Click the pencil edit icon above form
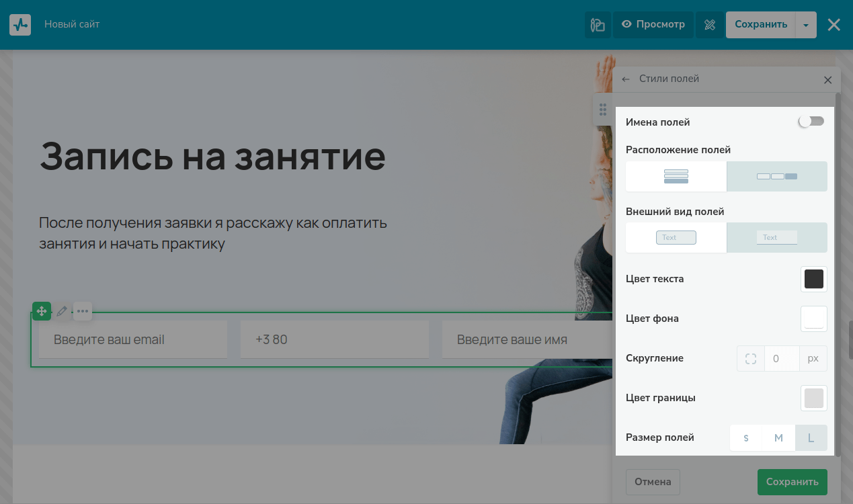 click(62, 311)
